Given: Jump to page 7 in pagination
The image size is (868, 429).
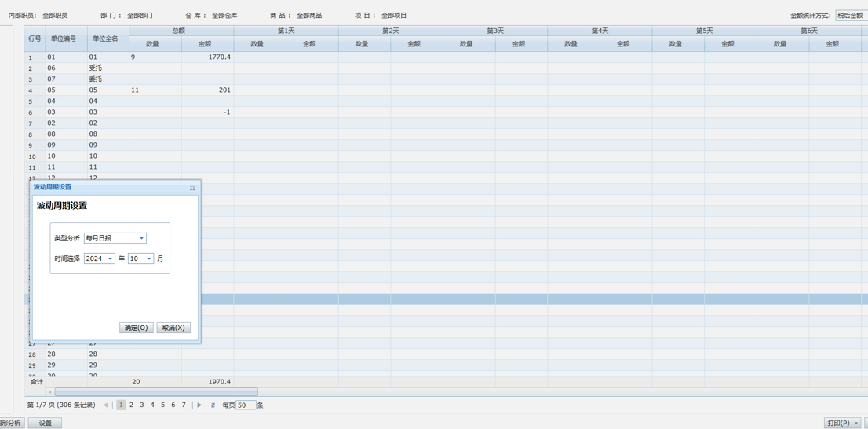Looking at the screenshot, I should [x=184, y=405].
